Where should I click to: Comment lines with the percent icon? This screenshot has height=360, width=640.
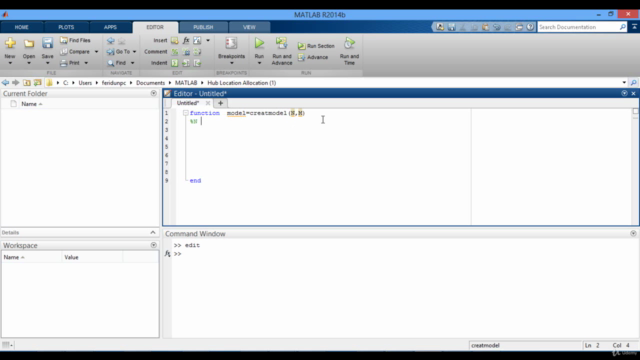[175, 52]
